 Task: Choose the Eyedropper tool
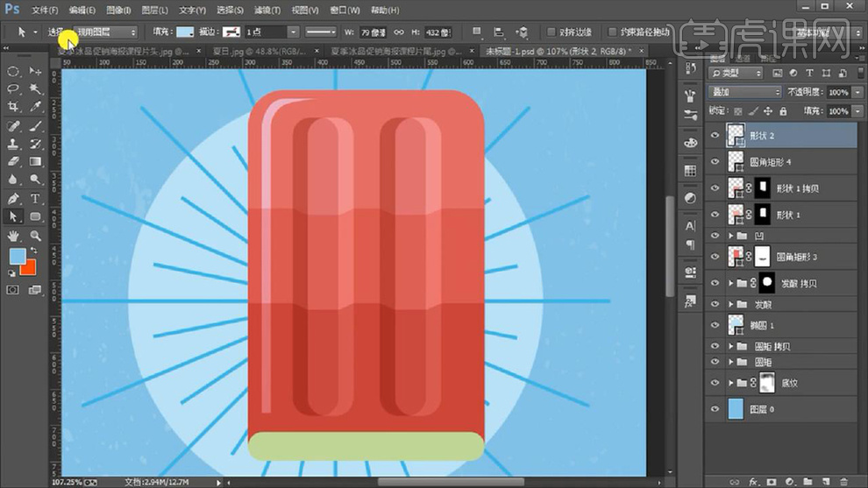[35, 107]
